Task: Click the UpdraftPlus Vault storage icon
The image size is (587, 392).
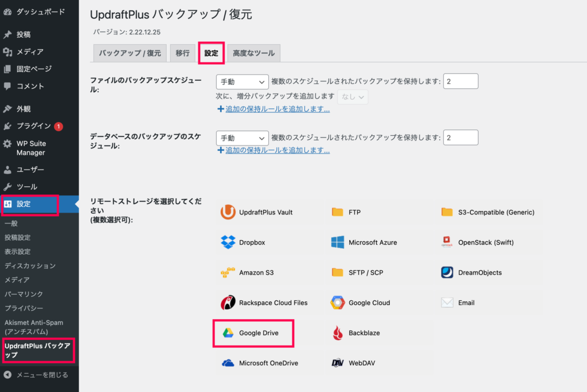Action: pos(228,212)
